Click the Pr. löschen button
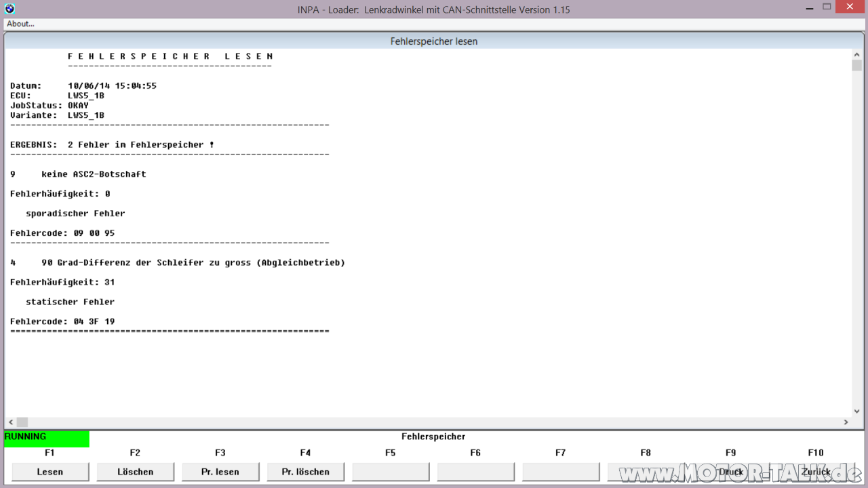The image size is (868, 488). [305, 472]
